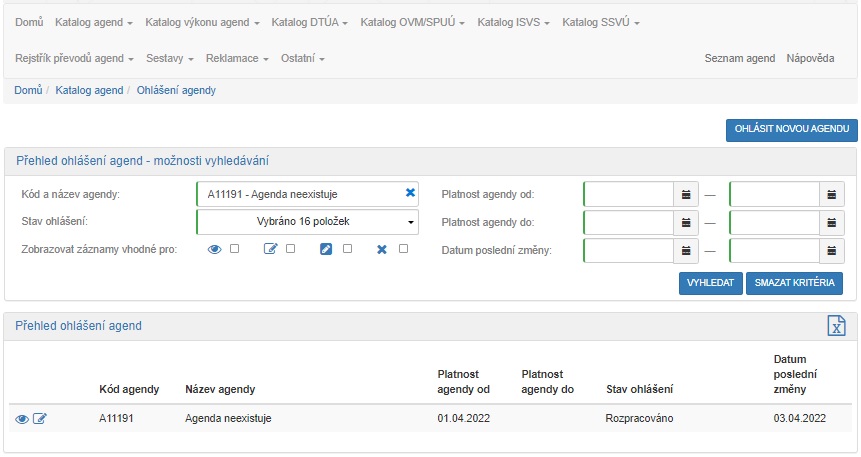Tick checkbox next to the outlined edit icon

[291, 249]
